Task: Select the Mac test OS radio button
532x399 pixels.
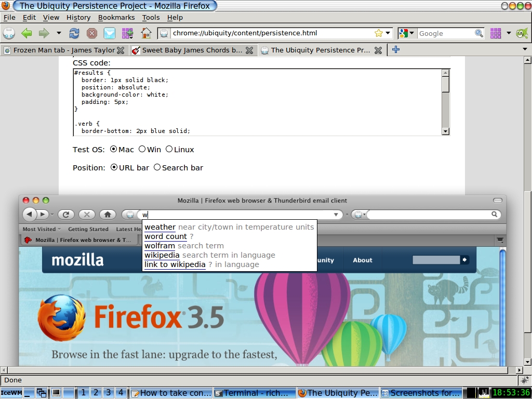Action: point(114,149)
